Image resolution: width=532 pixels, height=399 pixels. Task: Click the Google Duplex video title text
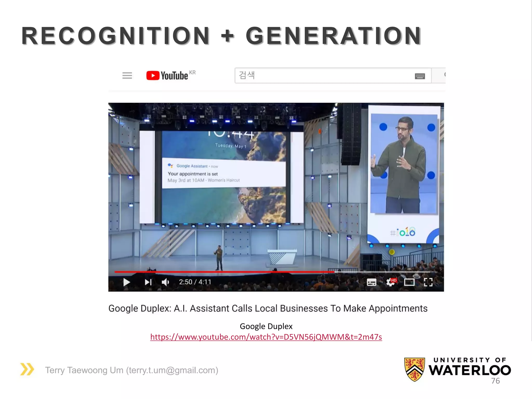click(x=268, y=308)
